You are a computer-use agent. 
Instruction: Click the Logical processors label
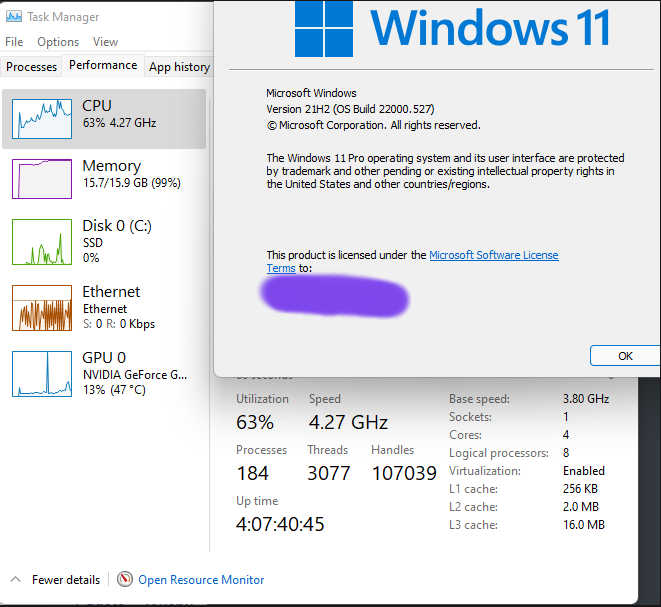point(499,453)
